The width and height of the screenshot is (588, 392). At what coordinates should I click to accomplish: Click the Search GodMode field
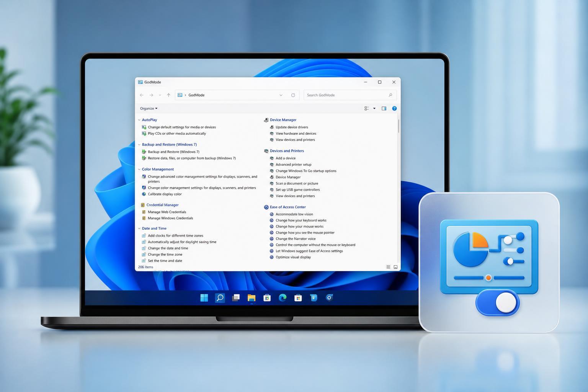pos(350,95)
